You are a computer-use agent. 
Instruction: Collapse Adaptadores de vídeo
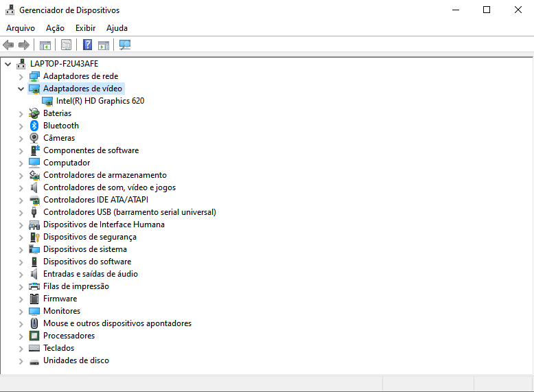click(x=21, y=89)
